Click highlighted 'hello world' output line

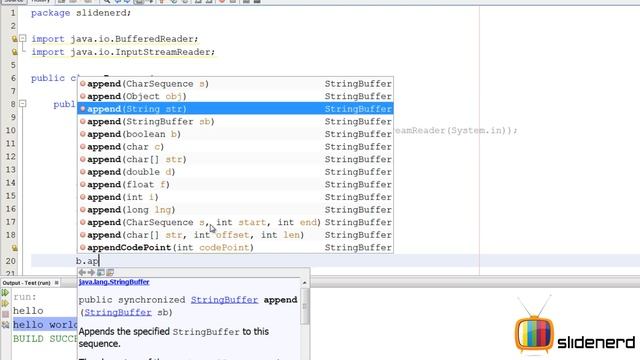(45, 324)
